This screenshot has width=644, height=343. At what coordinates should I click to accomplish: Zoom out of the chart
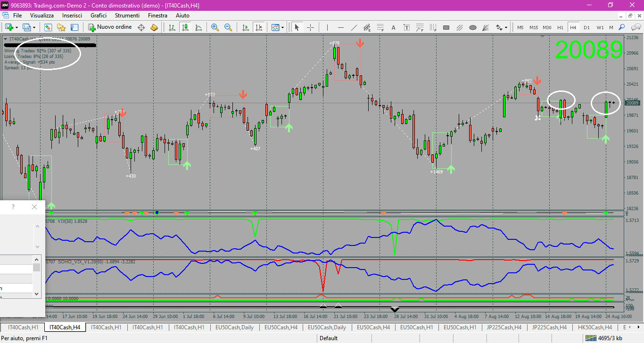click(228, 27)
